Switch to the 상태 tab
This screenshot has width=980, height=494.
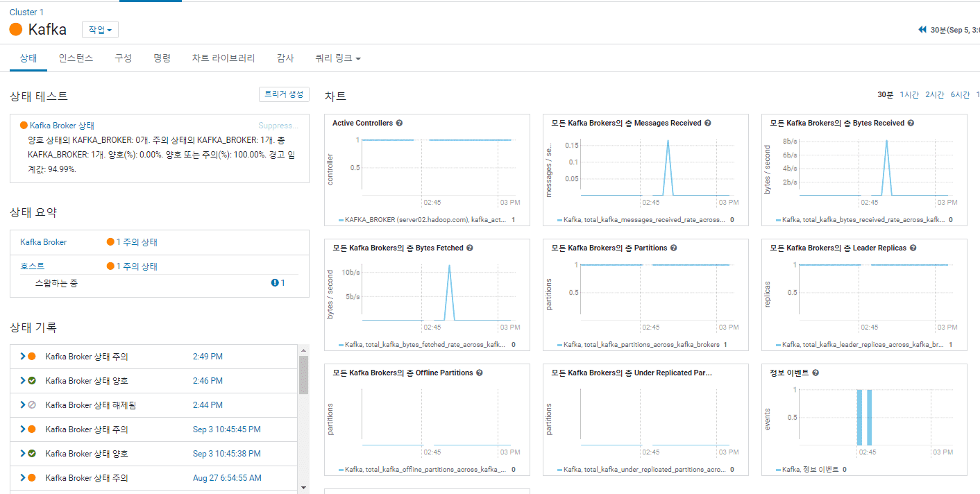[x=28, y=58]
